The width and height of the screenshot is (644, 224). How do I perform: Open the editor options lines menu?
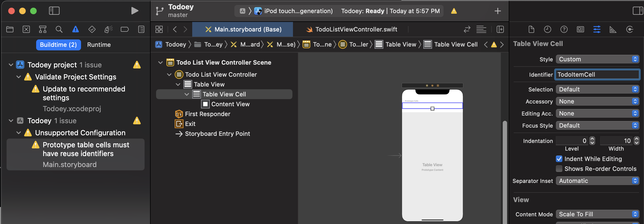pyautogui.click(x=481, y=29)
